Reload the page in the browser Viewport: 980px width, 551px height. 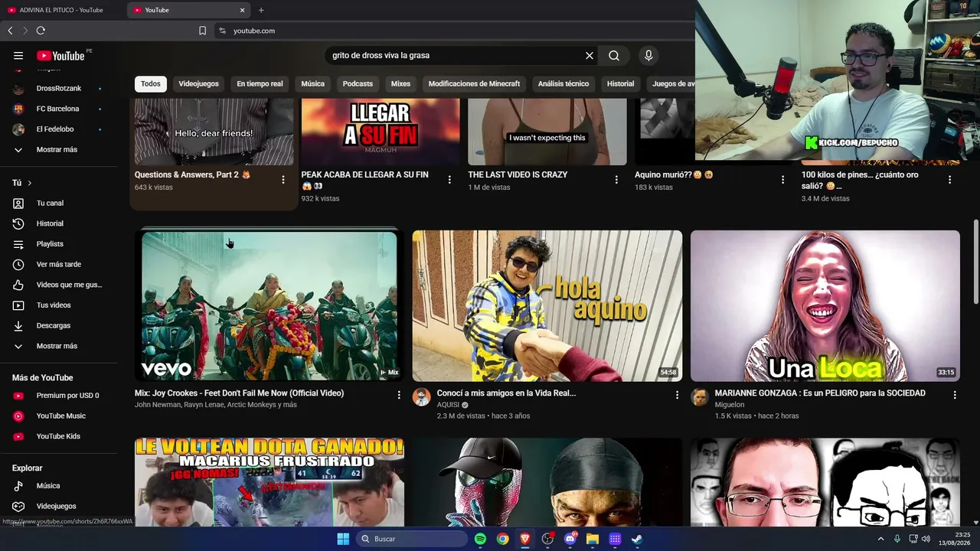[x=41, y=31]
